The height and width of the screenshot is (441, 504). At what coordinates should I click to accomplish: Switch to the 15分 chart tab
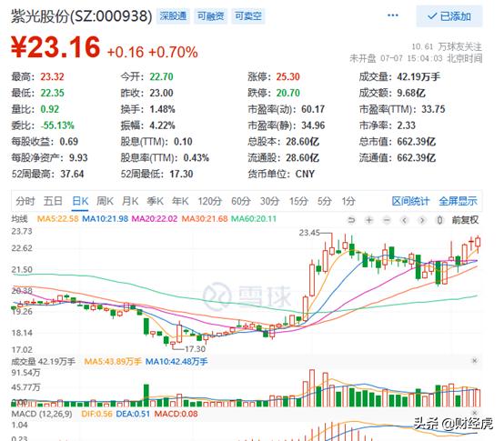298,201
